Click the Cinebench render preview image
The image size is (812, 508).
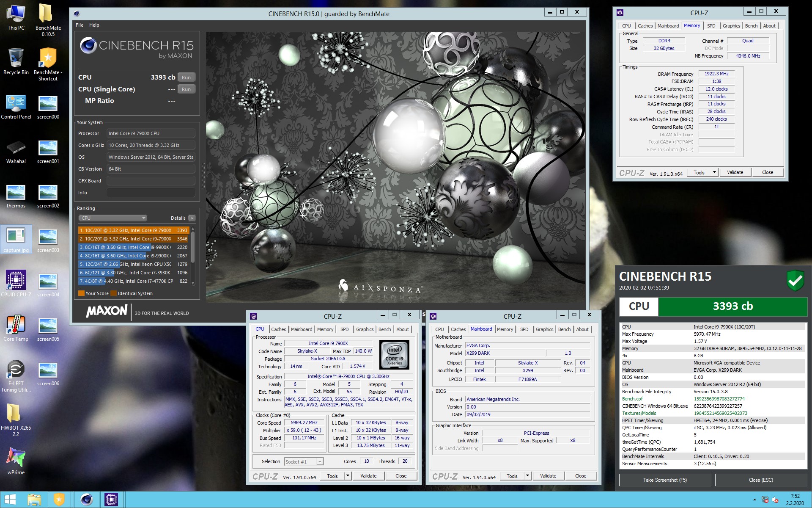click(395, 167)
